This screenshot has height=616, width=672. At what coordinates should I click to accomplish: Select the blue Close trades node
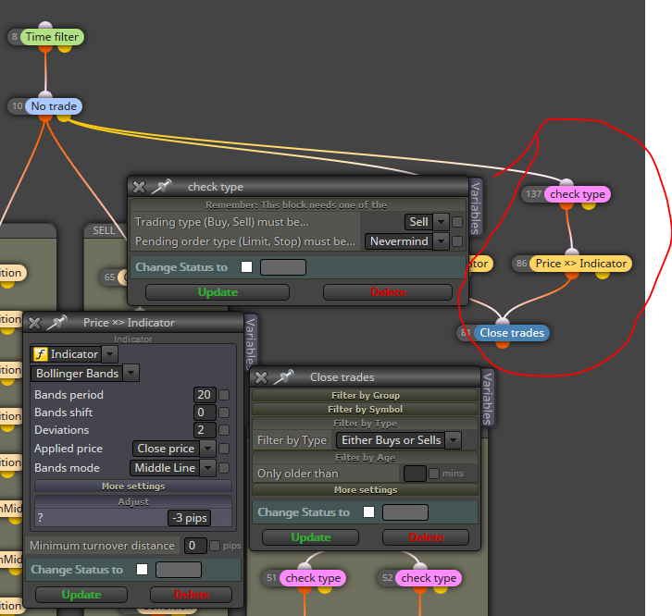tap(512, 333)
